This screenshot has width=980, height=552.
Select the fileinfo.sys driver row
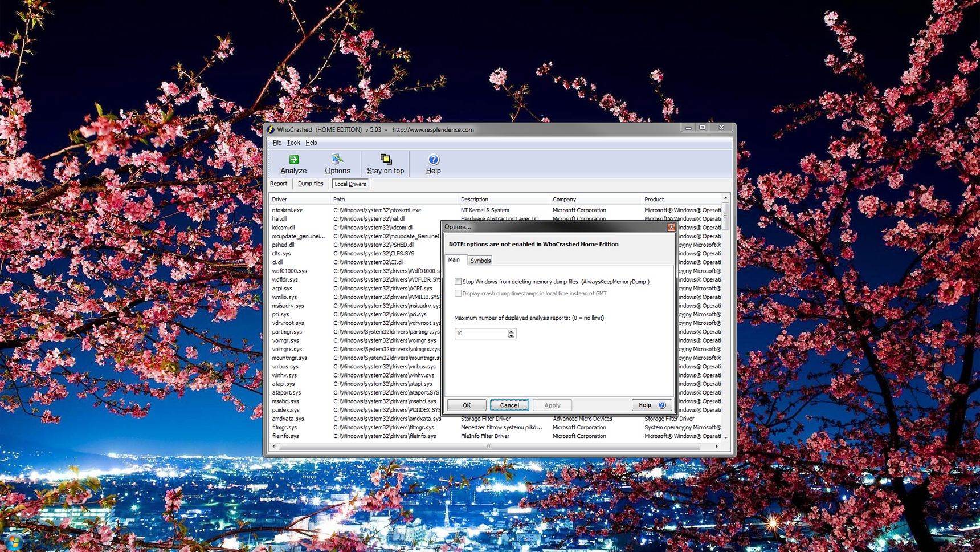tap(496, 436)
